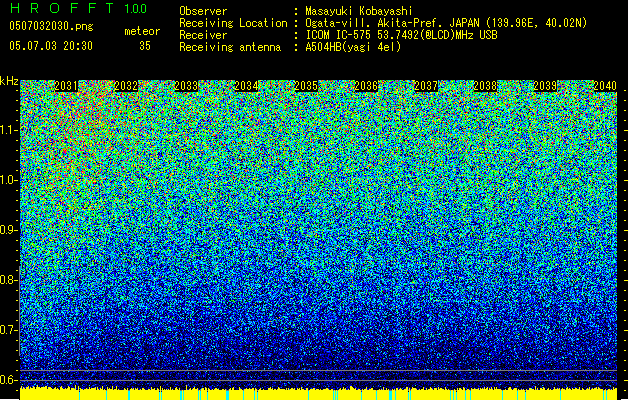Click the 1.1 kHz axis label

tap(9, 130)
